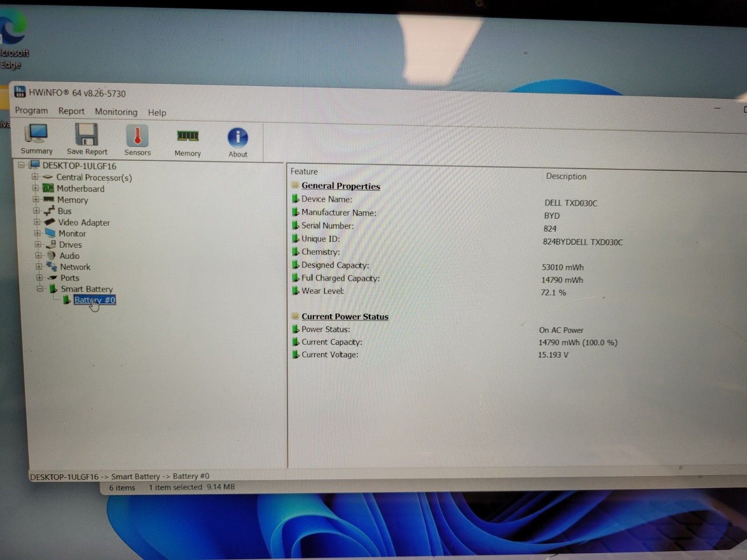
Task: Click the Smart Battery green icon
Action: coord(54,289)
